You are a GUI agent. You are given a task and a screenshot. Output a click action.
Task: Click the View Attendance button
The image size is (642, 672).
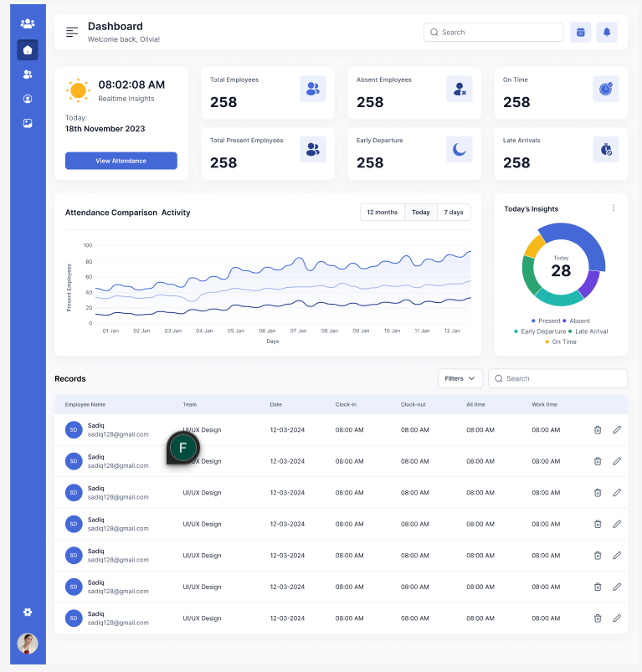click(121, 161)
